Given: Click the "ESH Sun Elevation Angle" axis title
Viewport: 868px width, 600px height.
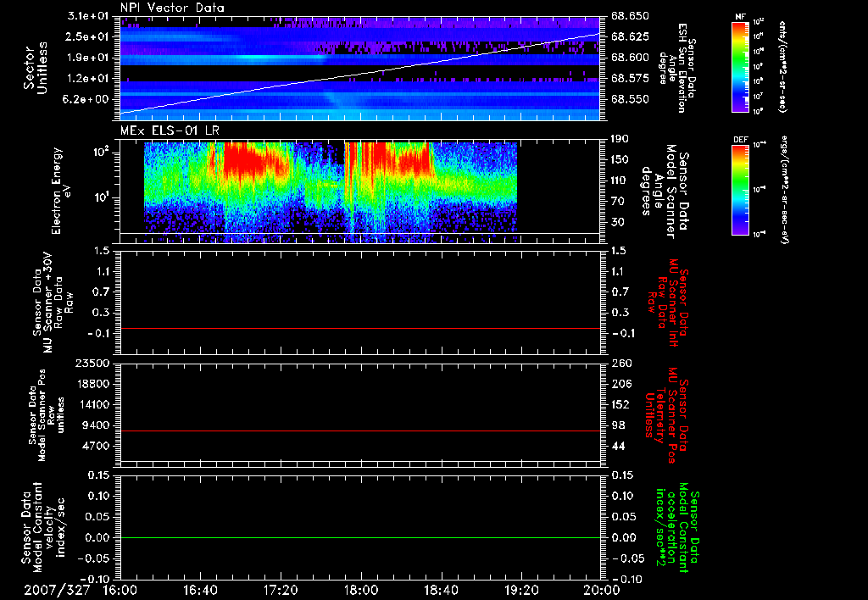Looking at the screenshot, I should [x=677, y=68].
